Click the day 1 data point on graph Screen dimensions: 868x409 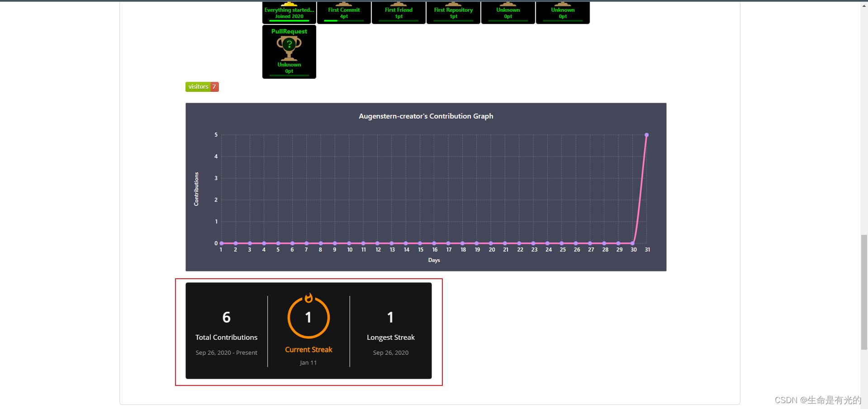coord(221,243)
